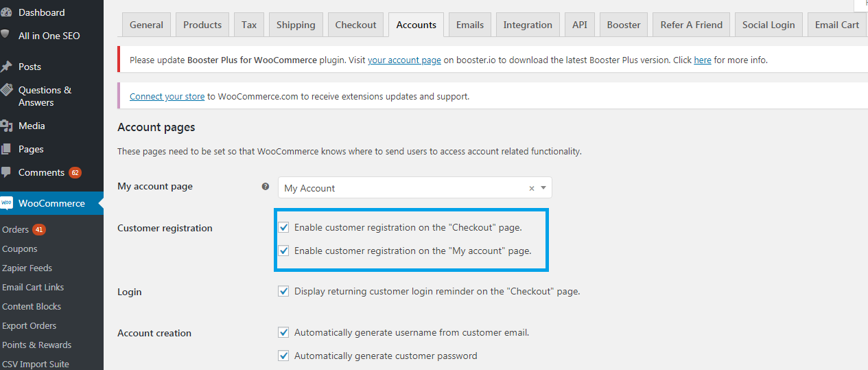Switch to the Checkout tab
This screenshot has height=370, width=868.
[355, 25]
